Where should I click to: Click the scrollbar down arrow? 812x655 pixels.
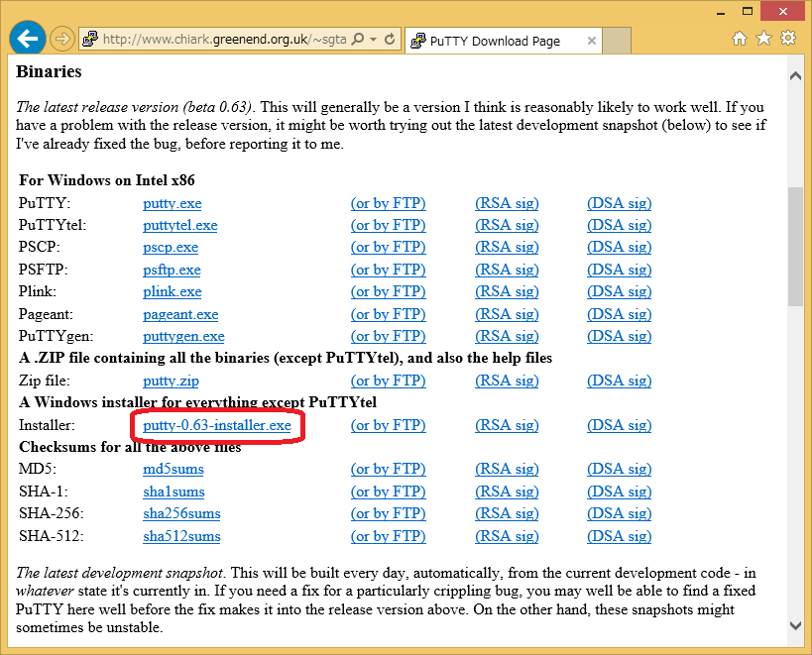[x=795, y=625]
